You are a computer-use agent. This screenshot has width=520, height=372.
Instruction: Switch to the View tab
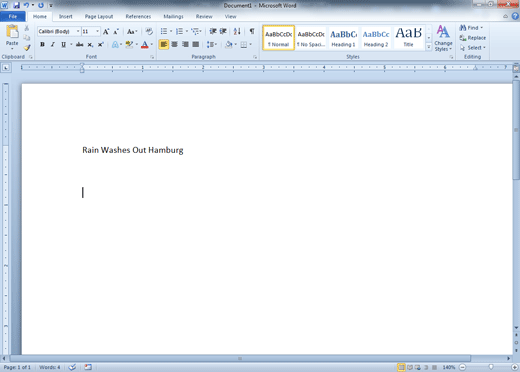[x=230, y=16]
